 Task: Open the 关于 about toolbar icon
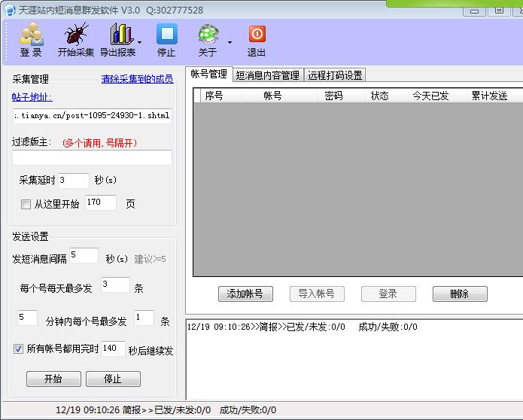click(x=208, y=35)
